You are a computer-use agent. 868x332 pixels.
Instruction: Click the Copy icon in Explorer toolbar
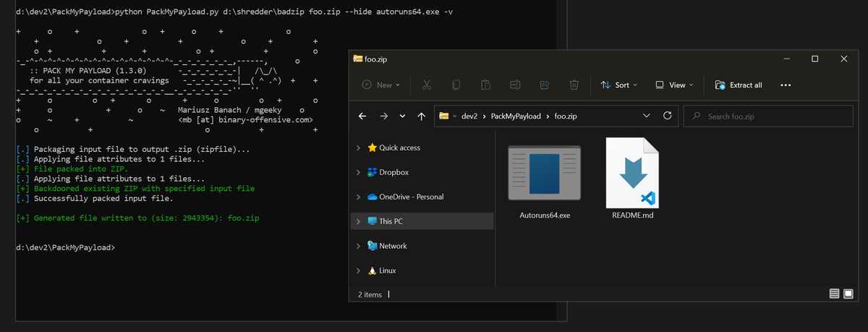pos(456,85)
